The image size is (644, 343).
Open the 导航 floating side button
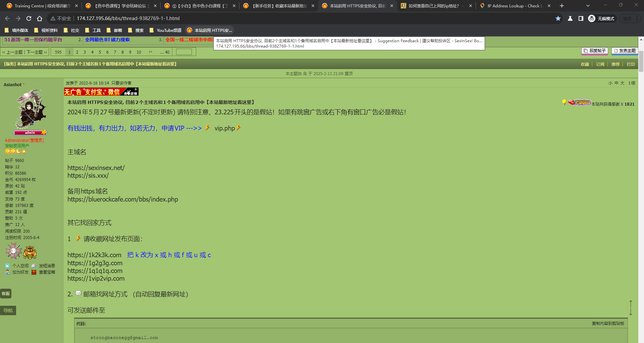[x=8, y=310]
